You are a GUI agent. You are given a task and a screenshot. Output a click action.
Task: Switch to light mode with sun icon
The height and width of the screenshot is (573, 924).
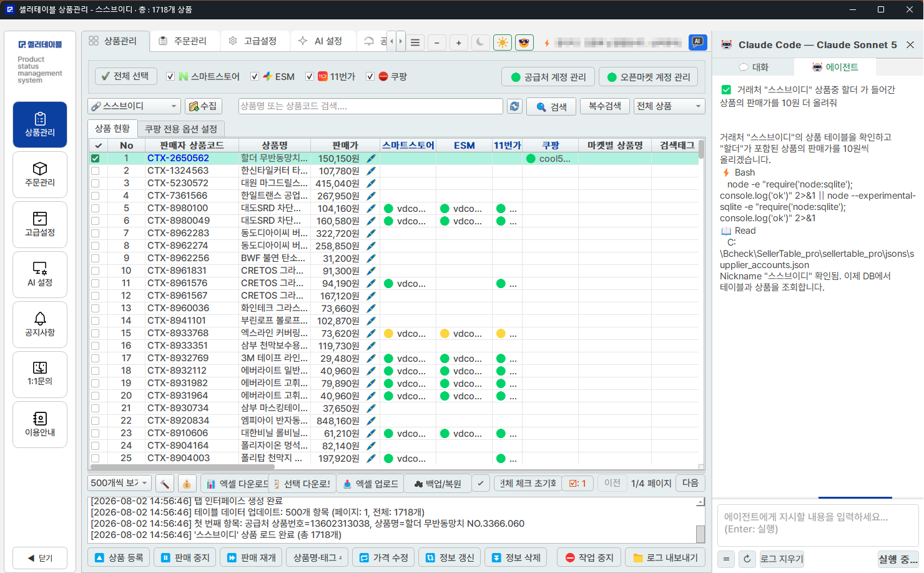pos(502,42)
